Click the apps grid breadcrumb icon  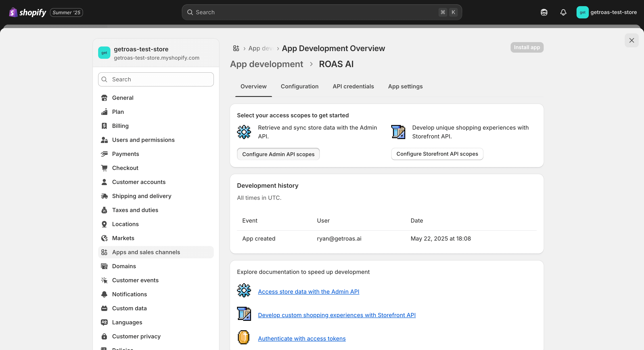tap(236, 48)
